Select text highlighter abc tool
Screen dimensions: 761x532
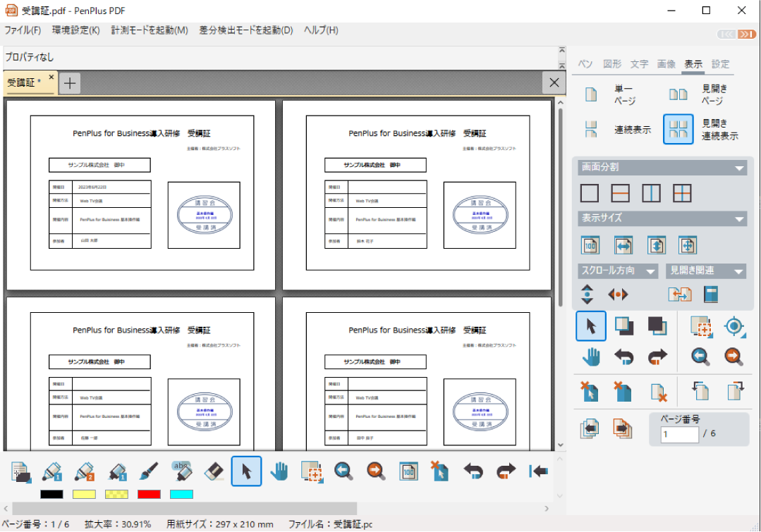coord(181,471)
